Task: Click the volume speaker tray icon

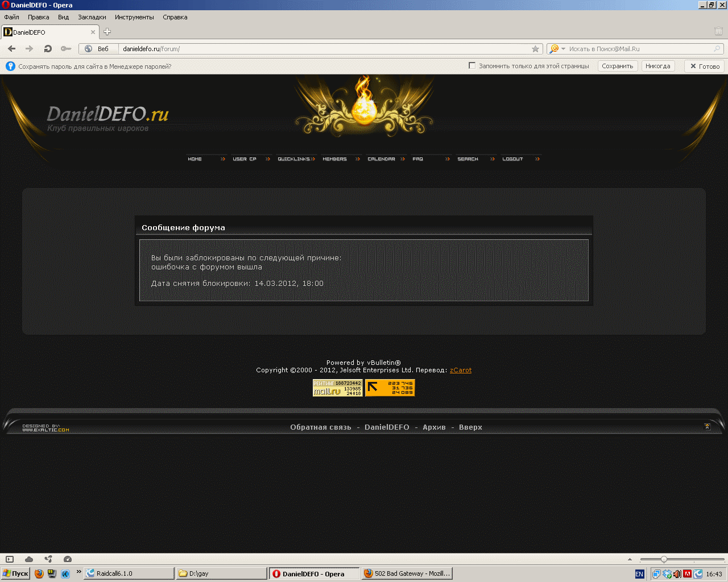Action: coord(677,574)
